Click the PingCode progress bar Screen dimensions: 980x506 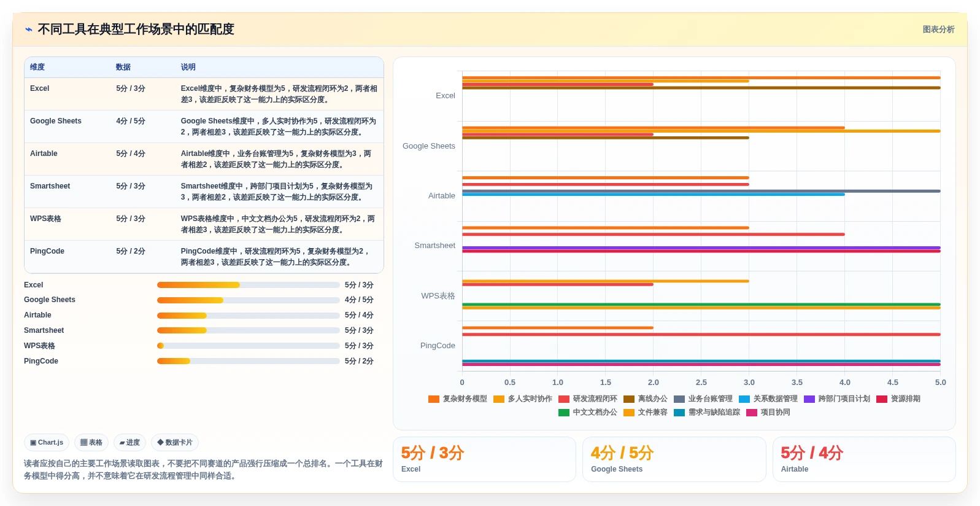pyautogui.click(x=248, y=361)
